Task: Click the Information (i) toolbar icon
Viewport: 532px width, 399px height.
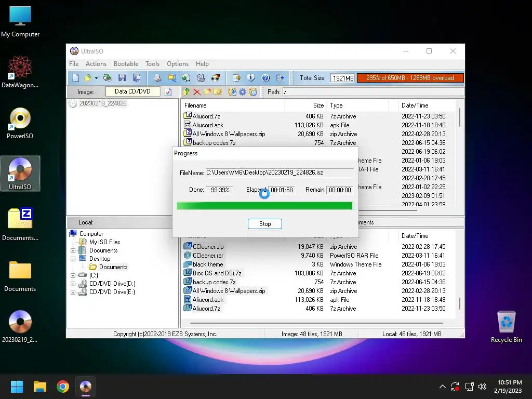Action: [x=251, y=78]
